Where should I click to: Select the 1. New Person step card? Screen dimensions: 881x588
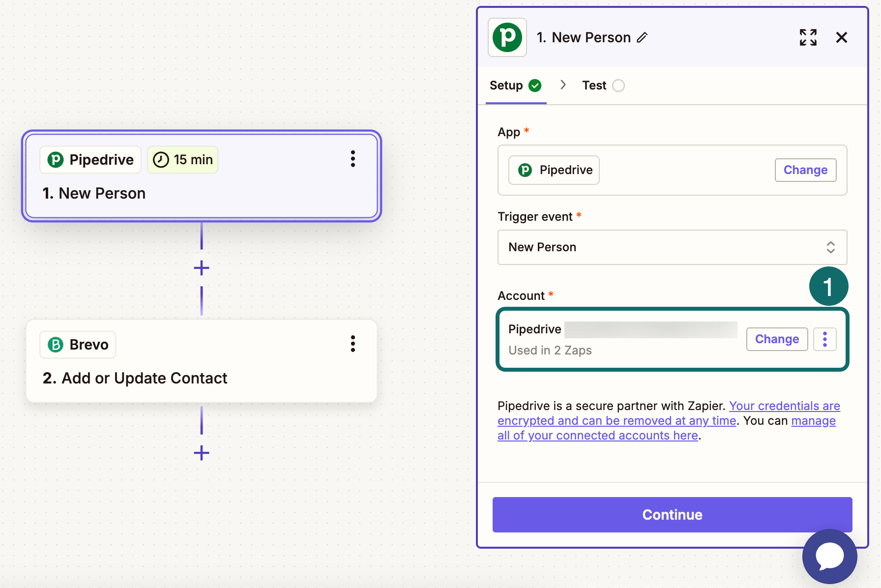202,176
